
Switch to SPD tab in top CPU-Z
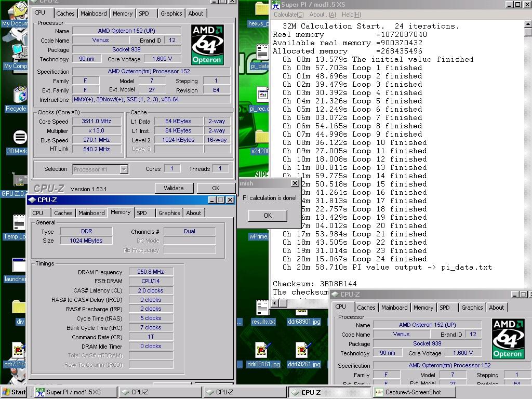(144, 14)
